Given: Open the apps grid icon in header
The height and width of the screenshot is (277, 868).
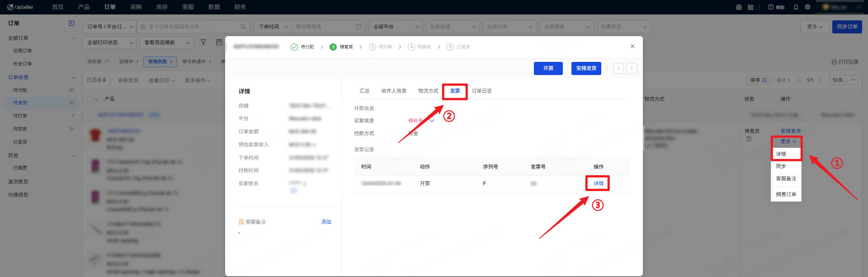Looking at the screenshot, I should [x=750, y=7].
